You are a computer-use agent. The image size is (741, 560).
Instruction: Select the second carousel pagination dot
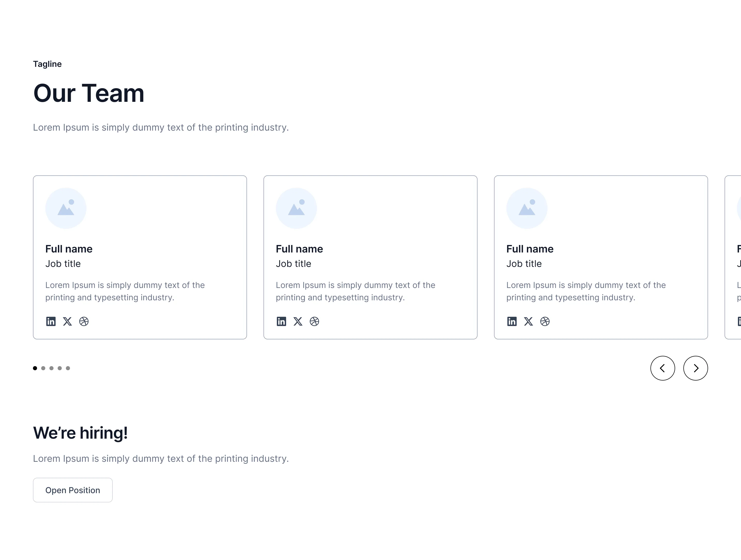click(x=43, y=368)
